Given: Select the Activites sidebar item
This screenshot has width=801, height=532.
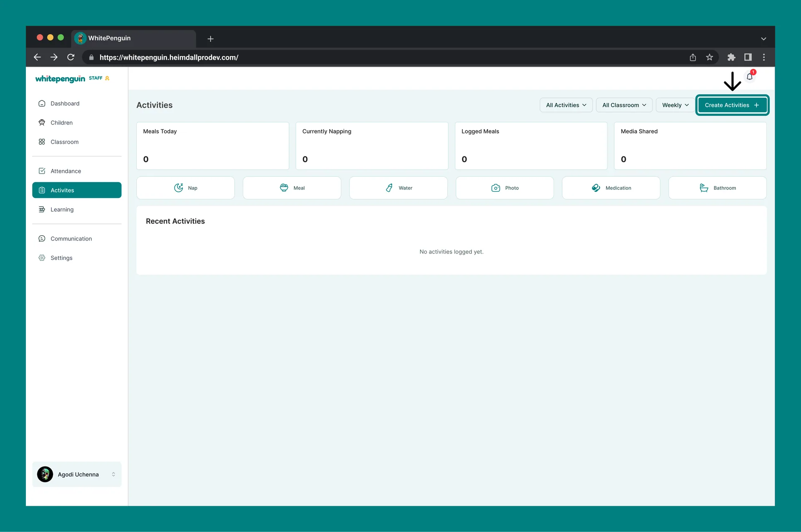Looking at the screenshot, I should tap(77, 190).
